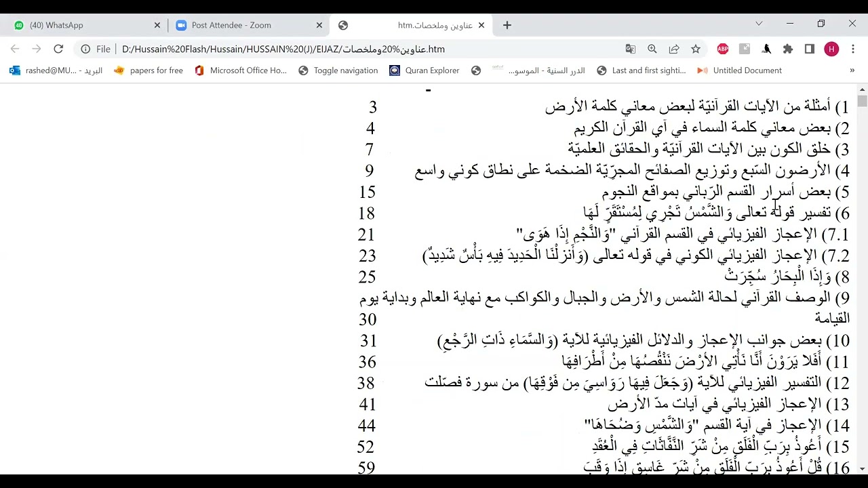This screenshot has width=868, height=488.
Task: Click entry 8 وإذا البحار سجرت
Action: tap(787, 277)
